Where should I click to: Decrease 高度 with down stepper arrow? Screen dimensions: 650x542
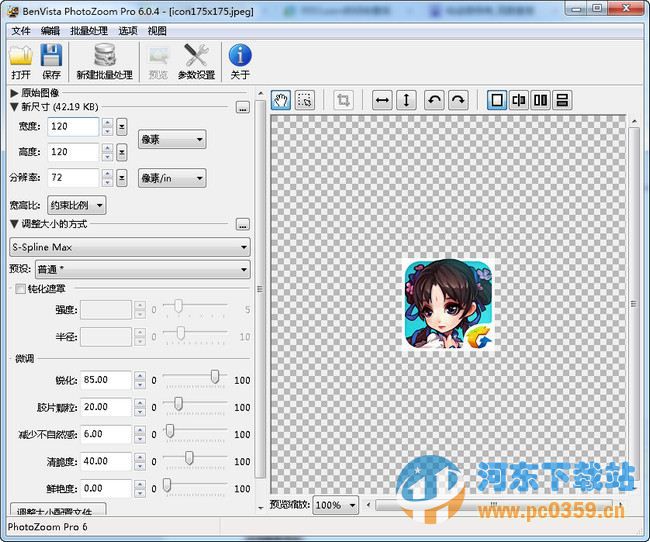(x=108, y=157)
